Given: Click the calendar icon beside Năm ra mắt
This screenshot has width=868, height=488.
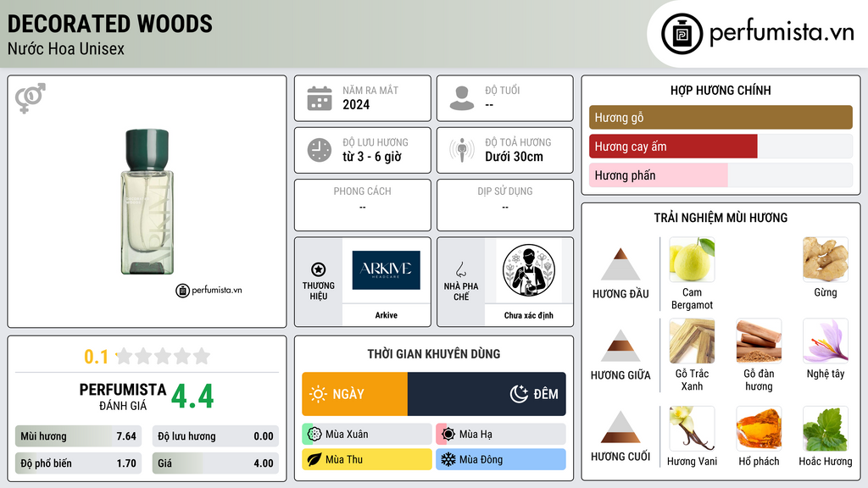Looking at the screenshot, I should pyautogui.click(x=320, y=98).
